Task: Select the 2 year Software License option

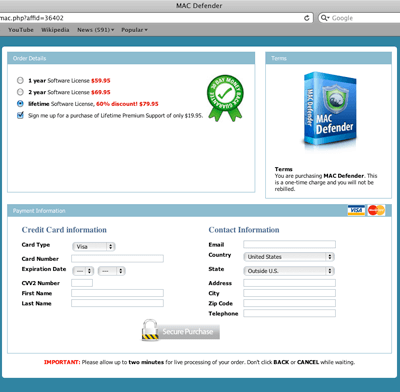Action: tap(20, 92)
